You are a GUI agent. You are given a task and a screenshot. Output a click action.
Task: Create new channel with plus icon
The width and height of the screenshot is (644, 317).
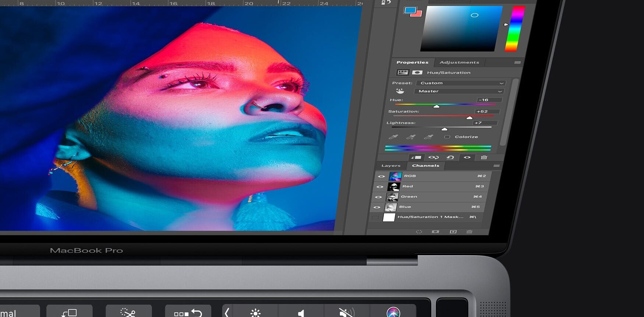click(453, 232)
